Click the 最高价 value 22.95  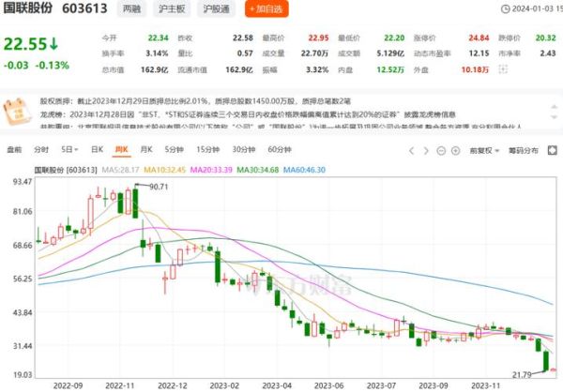pos(318,38)
